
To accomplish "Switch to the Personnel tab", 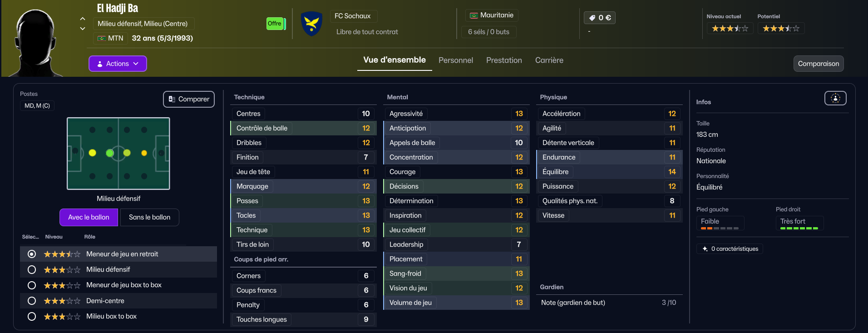I will [455, 60].
